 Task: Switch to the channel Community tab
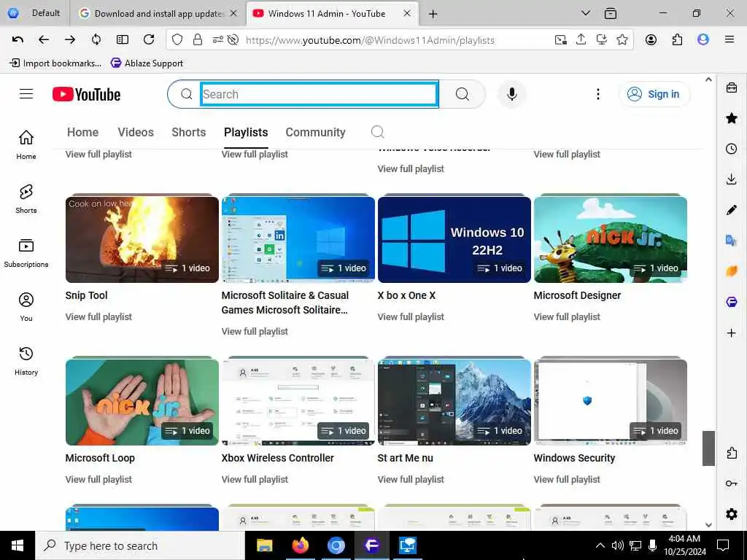click(315, 132)
